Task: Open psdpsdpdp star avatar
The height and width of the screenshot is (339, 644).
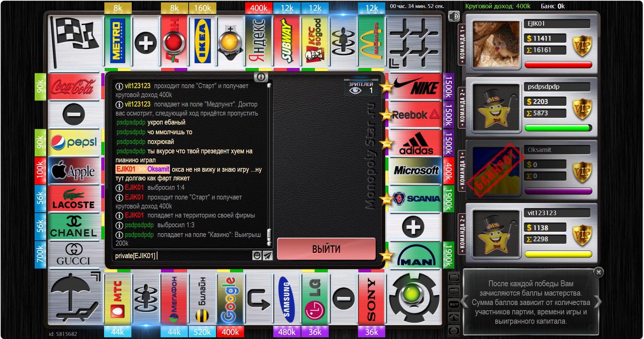Action: click(x=496, y=107)
